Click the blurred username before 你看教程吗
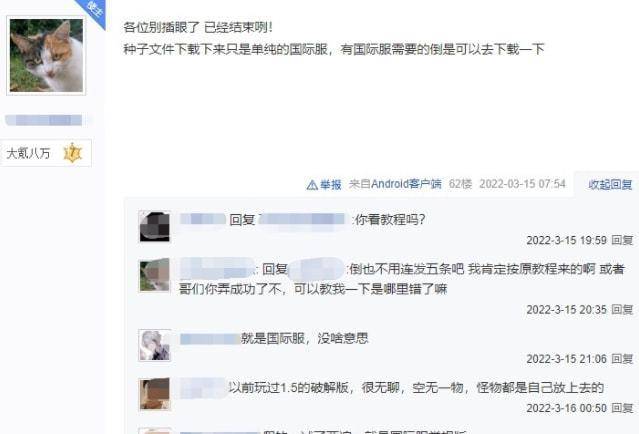The width and height of the screenshot is (639, 434). [203, 219]
